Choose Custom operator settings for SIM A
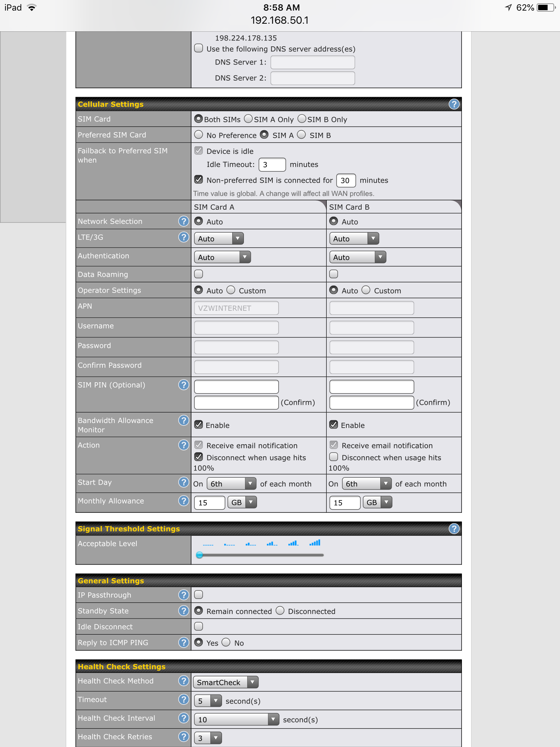 tap(231, 290)
